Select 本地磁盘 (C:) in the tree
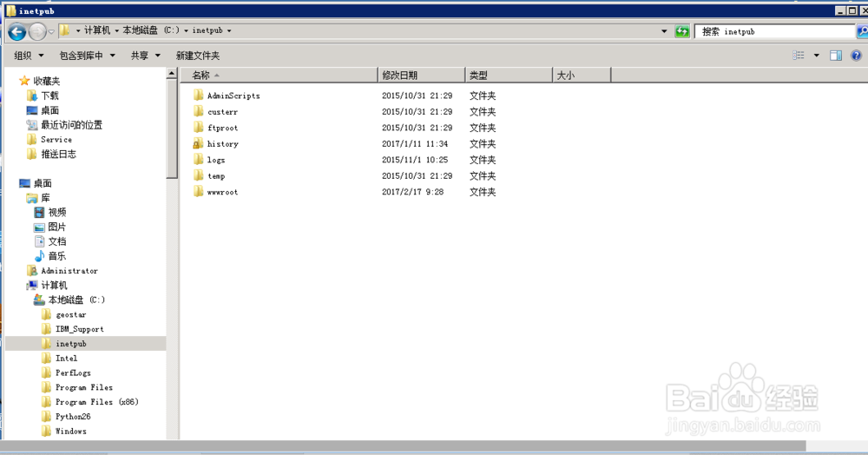 69,300
